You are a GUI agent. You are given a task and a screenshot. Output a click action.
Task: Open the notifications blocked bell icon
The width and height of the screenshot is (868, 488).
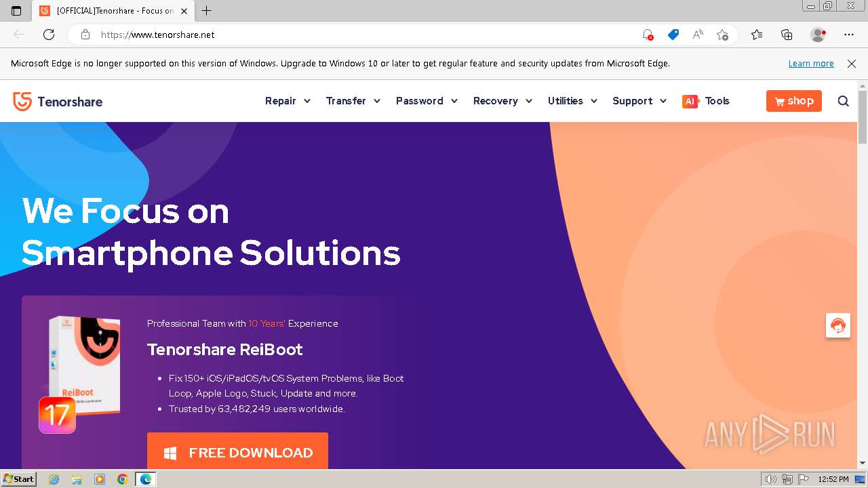point(648,35)
